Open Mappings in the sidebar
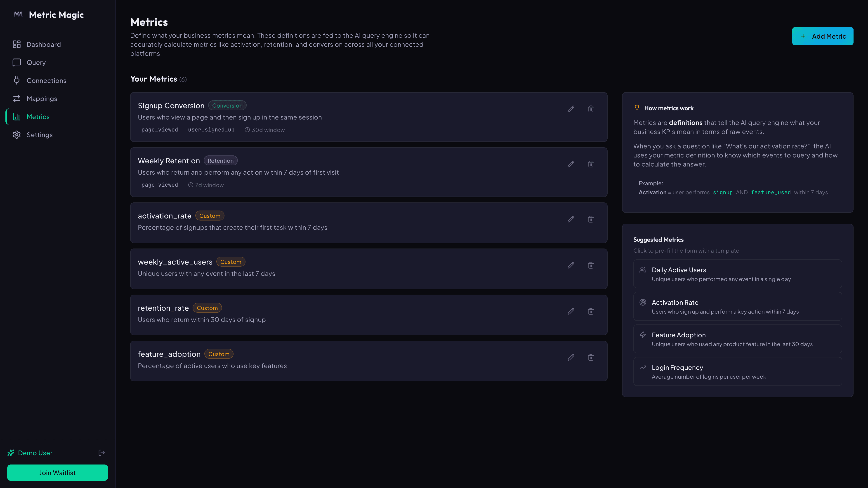 pyautogui.click(x=42, y=99)
